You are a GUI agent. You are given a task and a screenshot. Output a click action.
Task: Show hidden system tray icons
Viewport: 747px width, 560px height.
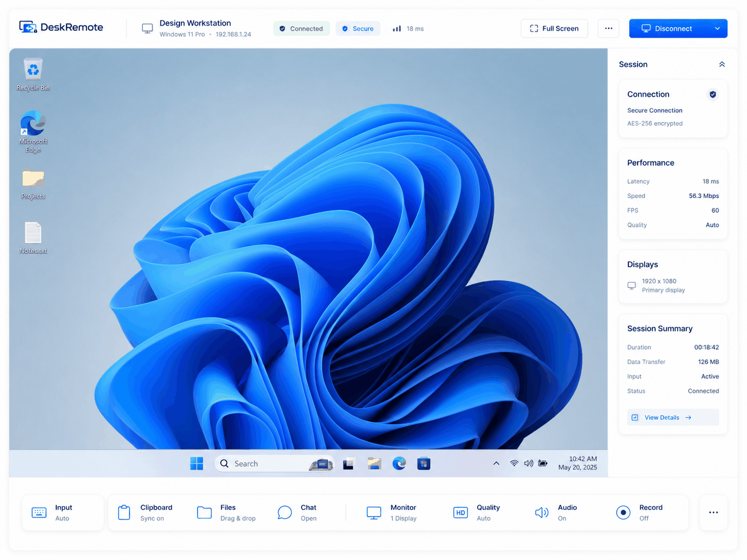coord(496,463)
